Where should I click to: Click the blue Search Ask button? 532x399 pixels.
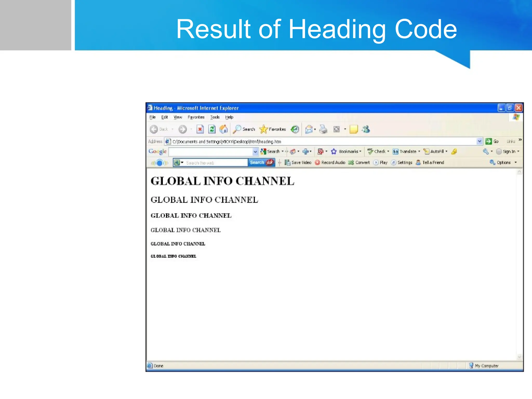[x=261, y=163]
